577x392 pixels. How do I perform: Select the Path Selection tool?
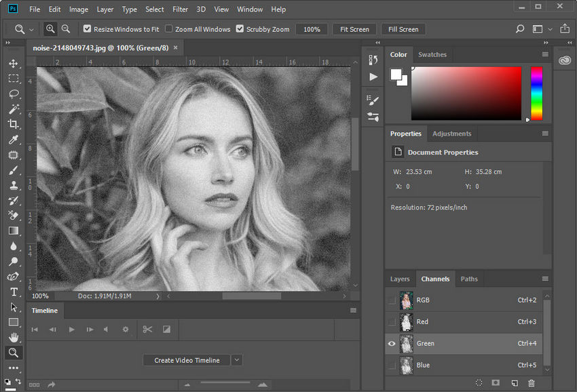pos(14,307)
